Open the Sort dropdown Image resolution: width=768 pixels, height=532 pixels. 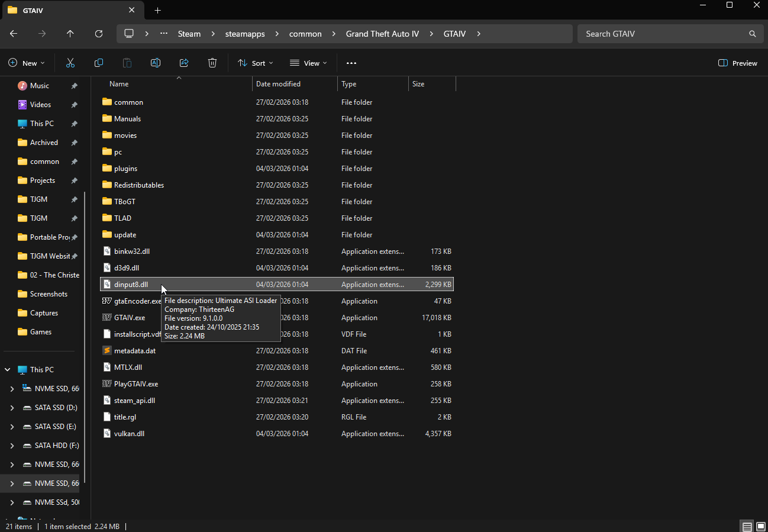255,62
